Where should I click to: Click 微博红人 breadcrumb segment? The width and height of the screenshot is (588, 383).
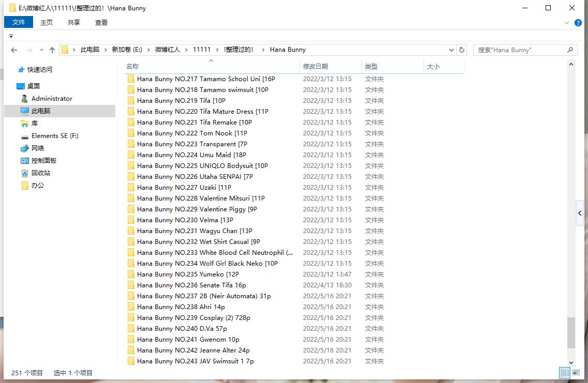click(167, 50)
